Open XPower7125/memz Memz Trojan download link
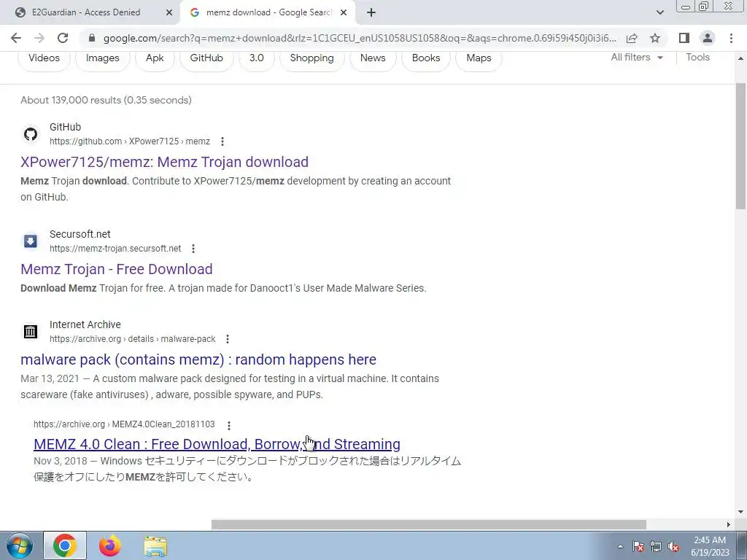Image resolution: width=747 pixels, height=560 pixels. click(x=164, y=162)
